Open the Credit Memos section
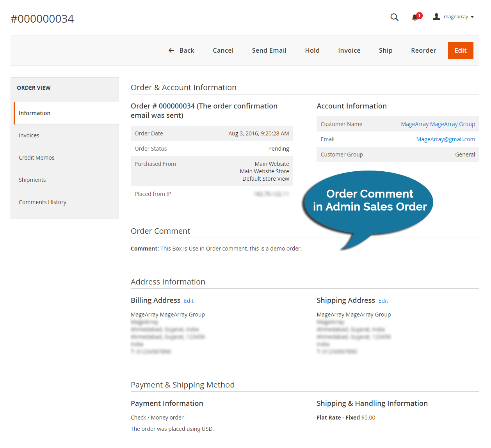 36,157
